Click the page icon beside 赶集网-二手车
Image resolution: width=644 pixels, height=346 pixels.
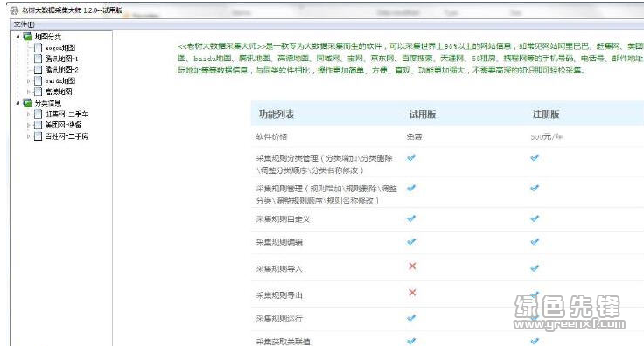[x=38, y=114]
